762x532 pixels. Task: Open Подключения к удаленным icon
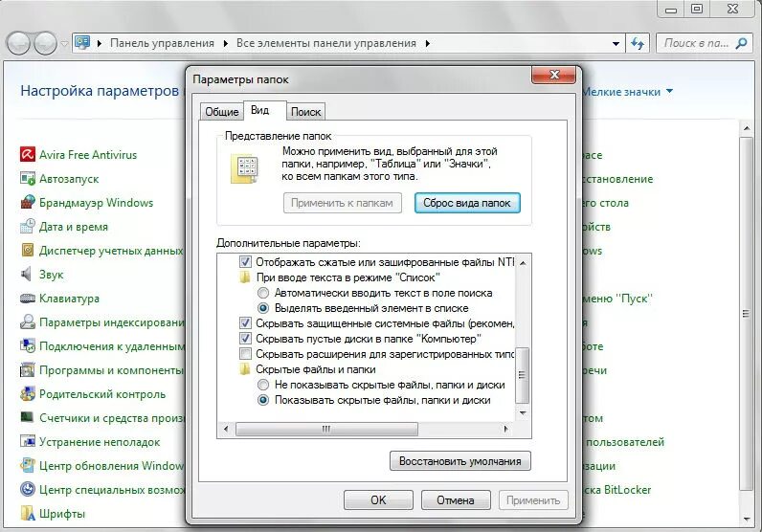[27, 346]
